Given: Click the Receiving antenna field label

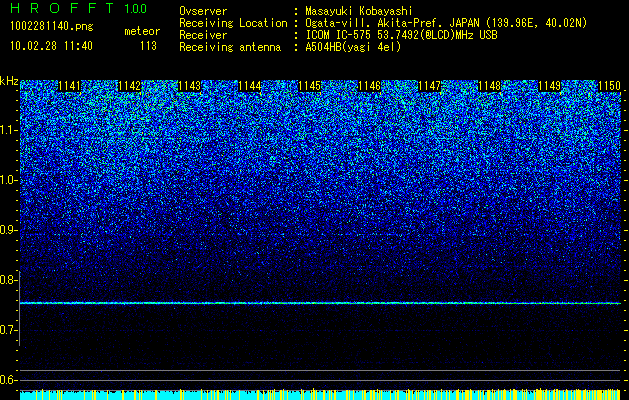Looking at the screenshot, I should (230, 47).
